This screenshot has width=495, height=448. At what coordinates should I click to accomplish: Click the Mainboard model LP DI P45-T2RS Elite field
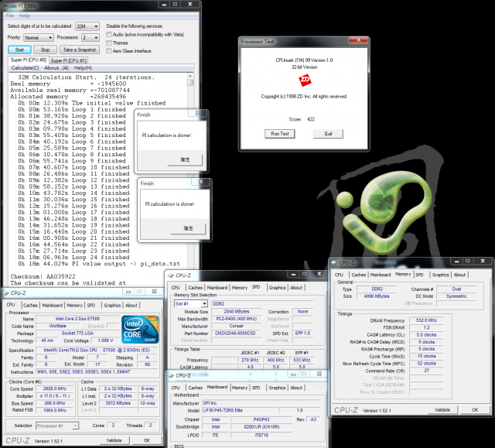240,411
